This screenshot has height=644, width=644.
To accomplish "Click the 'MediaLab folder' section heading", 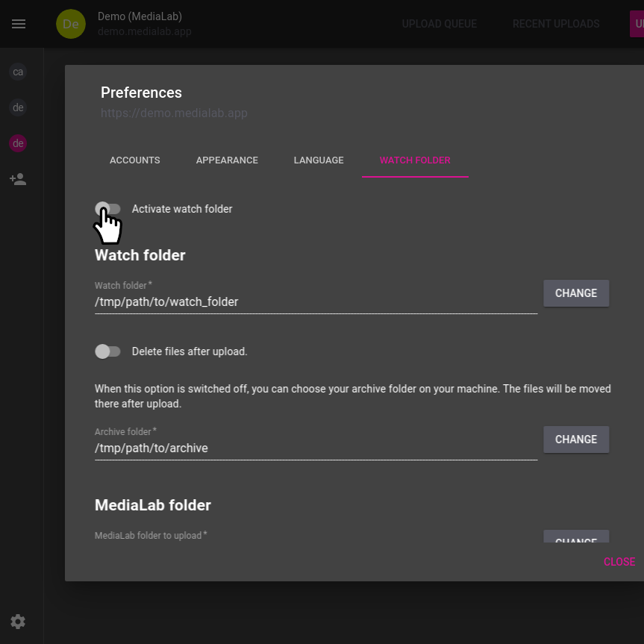I will (x=153, y=505).
